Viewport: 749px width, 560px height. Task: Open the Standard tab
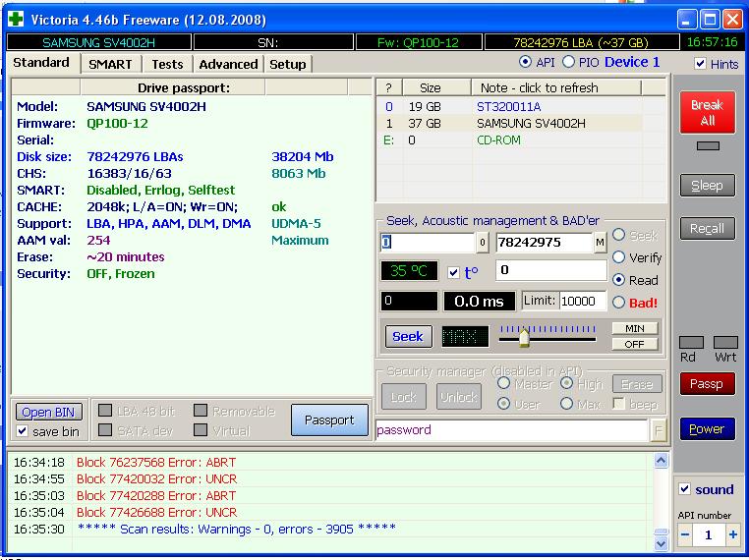[41, 63]
